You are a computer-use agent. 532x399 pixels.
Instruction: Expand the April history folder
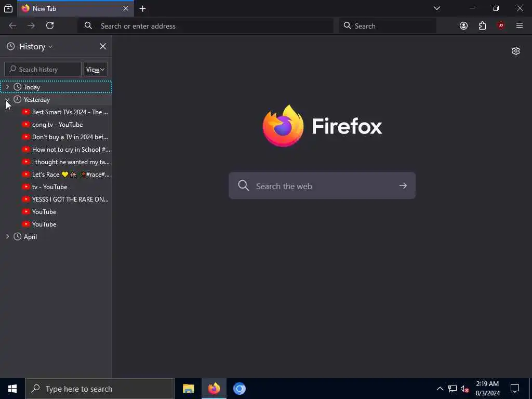coord(7,237)
